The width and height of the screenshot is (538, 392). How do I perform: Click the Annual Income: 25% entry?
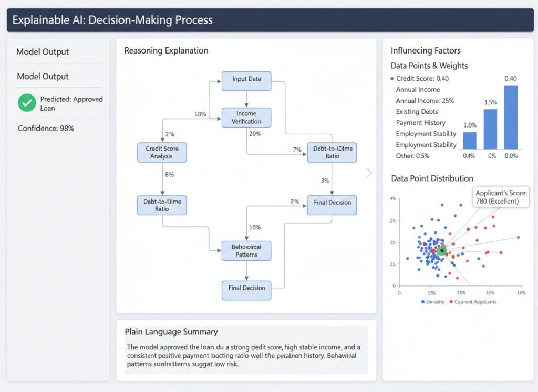(425, 101)
